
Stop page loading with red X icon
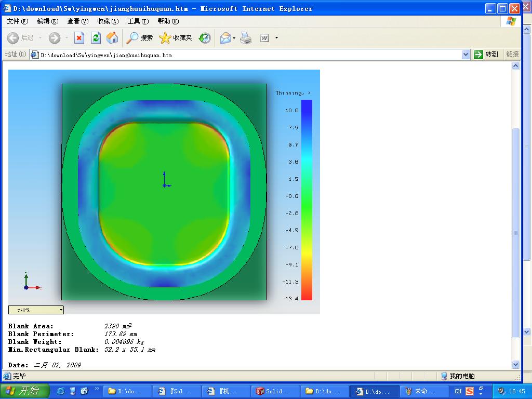79,37
